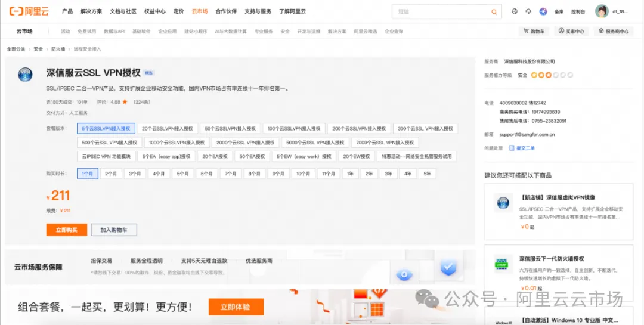Open 产品 top navigation menu
Screen dimensions: 644x325
point(67,11)
